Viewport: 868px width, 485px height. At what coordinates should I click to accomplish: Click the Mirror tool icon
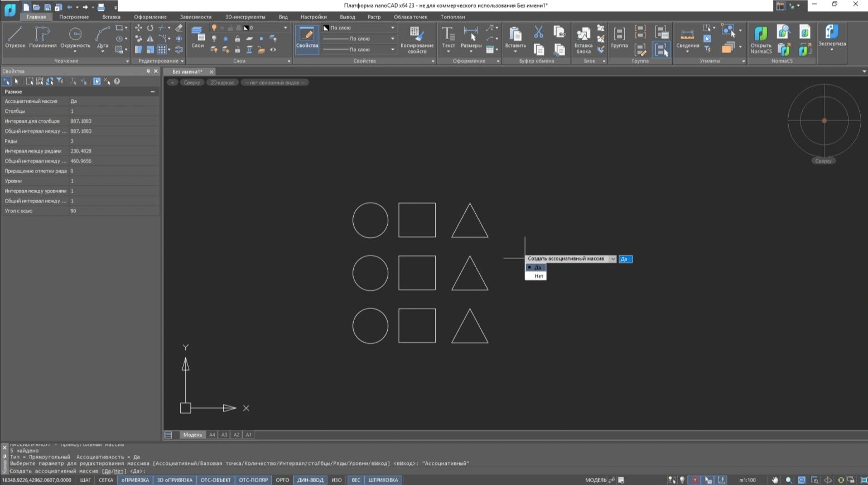click(x=150, y=39)
